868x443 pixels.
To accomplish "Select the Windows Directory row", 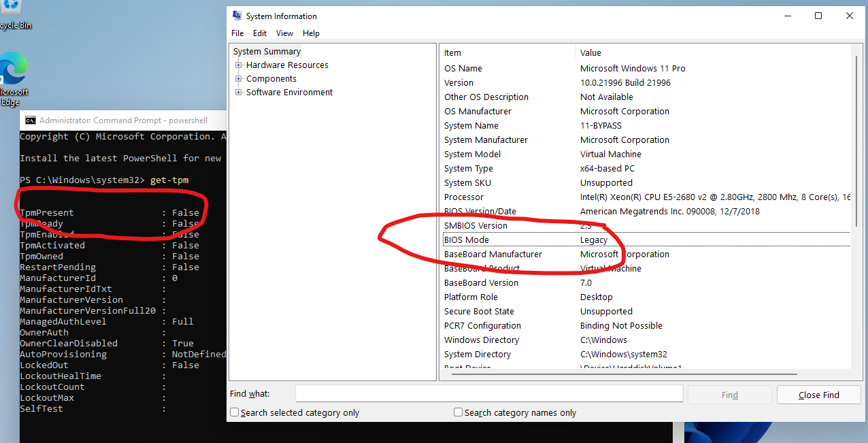I will coord(645,340).
